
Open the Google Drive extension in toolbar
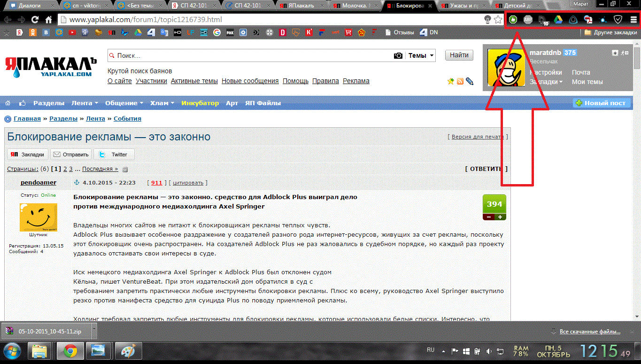(x=558, y=20)
